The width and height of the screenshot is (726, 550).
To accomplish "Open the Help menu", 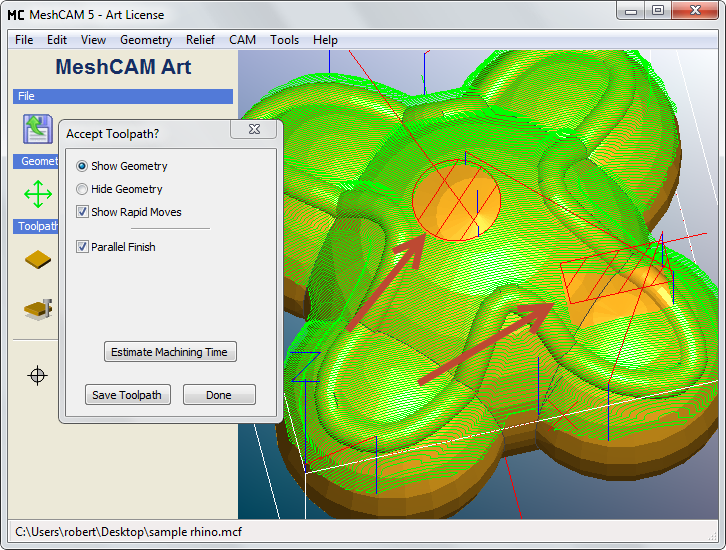I will click(325, 40).
